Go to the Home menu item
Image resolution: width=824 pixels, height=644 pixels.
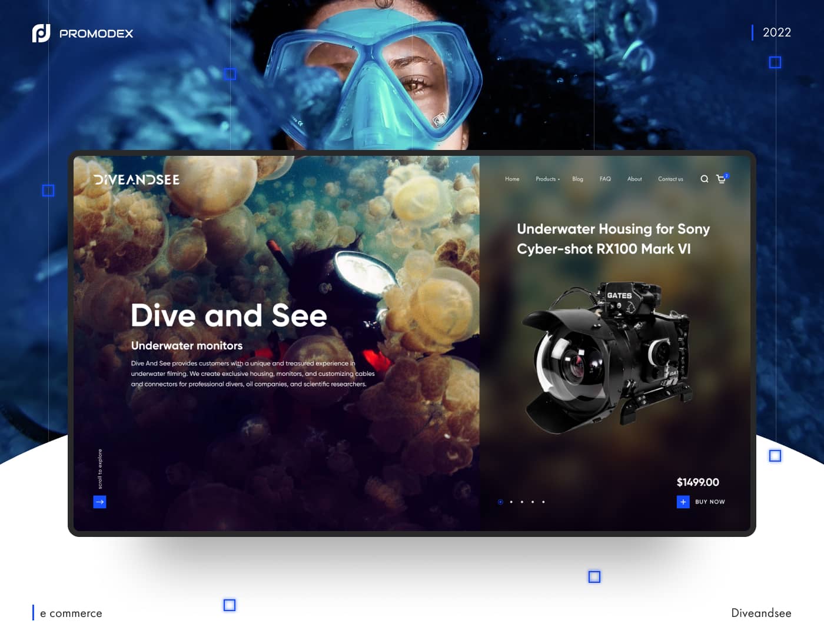pyautogui.click(x=512, y=179)
